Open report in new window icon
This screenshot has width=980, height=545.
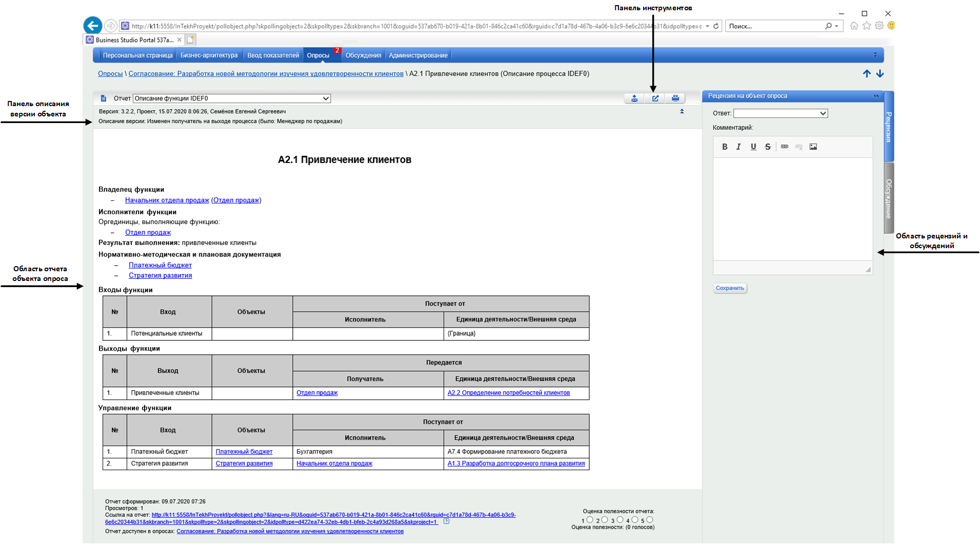tap(655, 98)
